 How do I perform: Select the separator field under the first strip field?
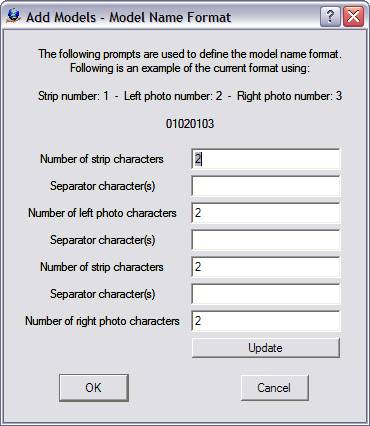266,186
